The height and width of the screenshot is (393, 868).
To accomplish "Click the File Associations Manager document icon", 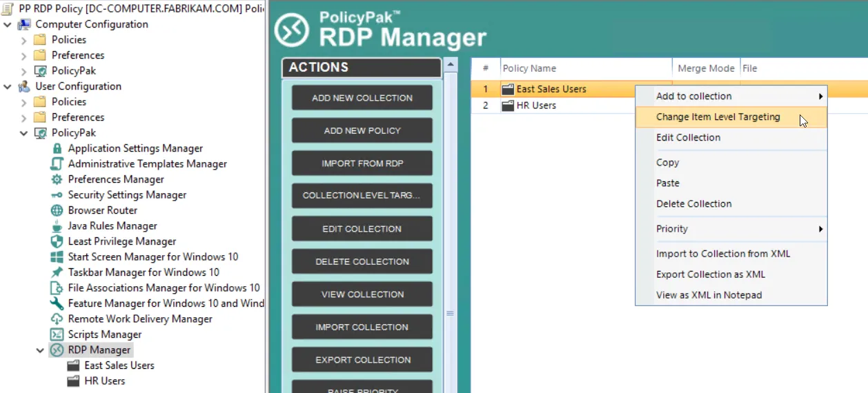I will [x=57, y=288].
